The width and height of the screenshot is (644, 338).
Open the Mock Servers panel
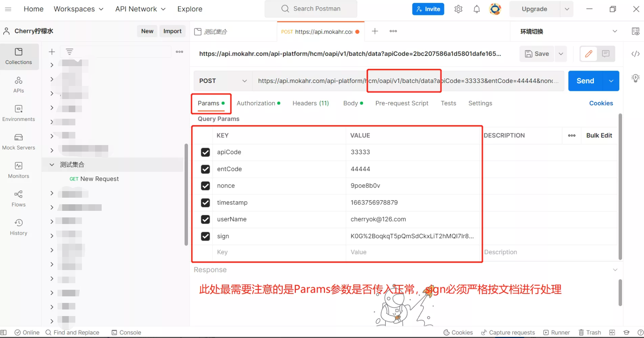pyautogui.click(x=19, y=142)
